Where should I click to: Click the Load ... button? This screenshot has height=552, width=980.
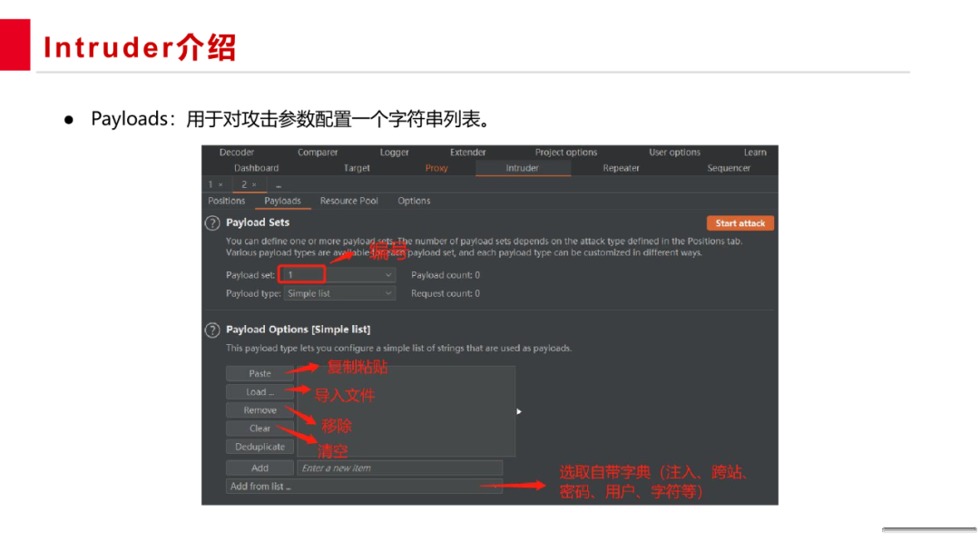[260, 392]
